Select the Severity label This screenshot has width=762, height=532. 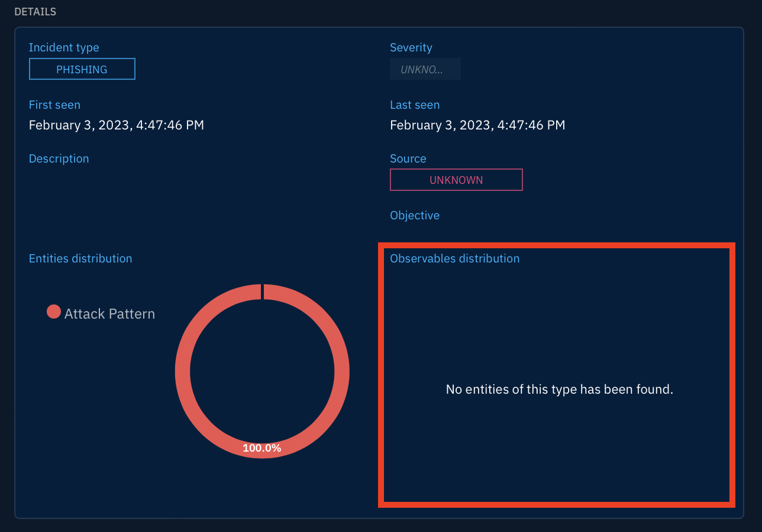tap(411, 47)
